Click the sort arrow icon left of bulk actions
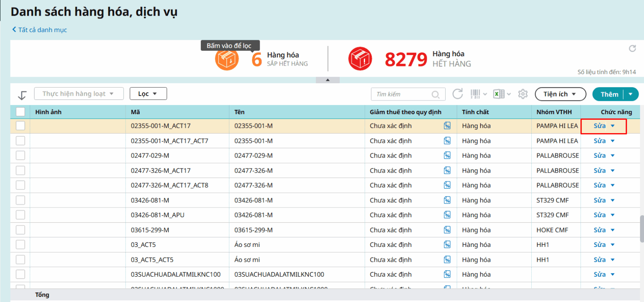 [x=22, y=95]
